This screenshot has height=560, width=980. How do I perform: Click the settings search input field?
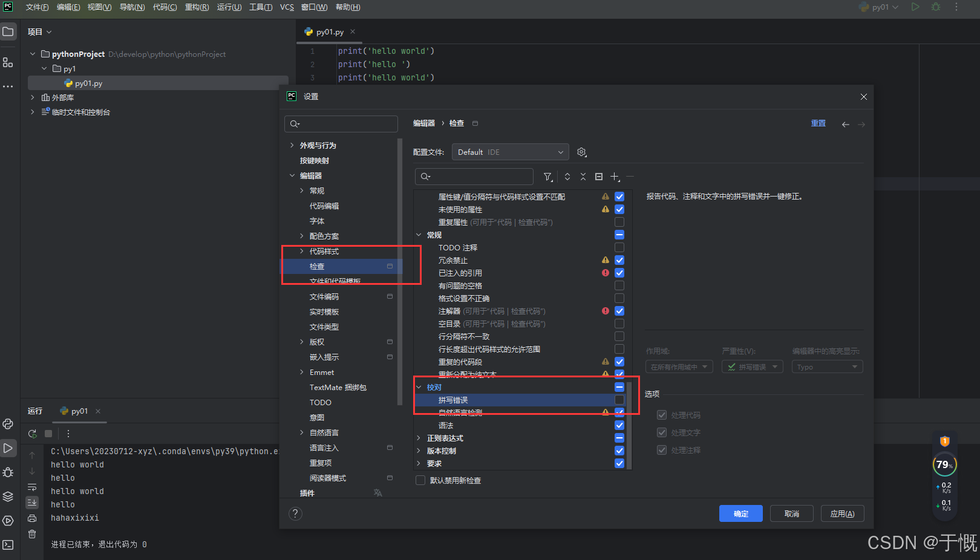point(341,124)
